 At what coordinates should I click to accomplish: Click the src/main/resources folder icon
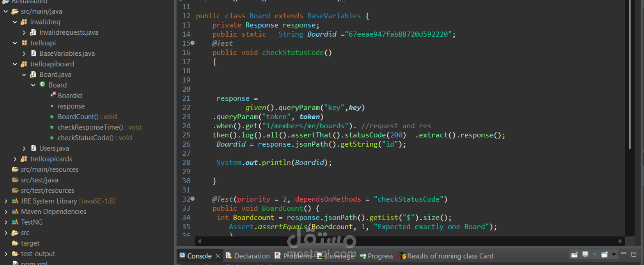(15, 169)
